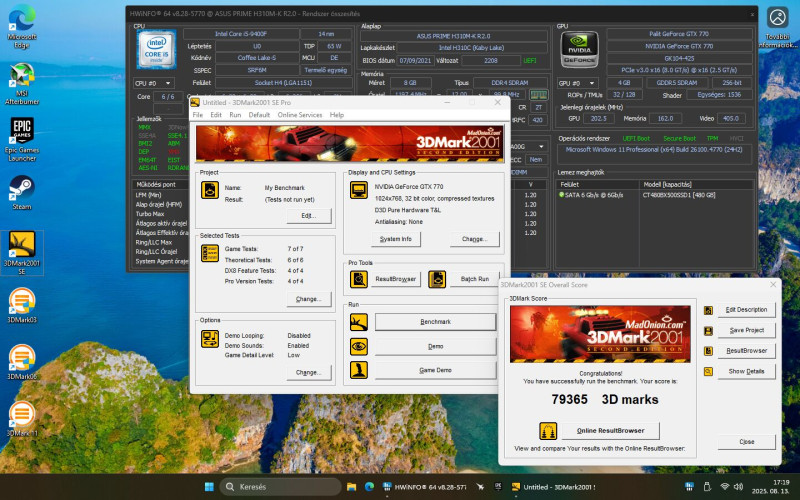This screenshot has width=800, height=500.
Task: Open the Microsoft Edge desktop shortcut
Action: point(22,27)
